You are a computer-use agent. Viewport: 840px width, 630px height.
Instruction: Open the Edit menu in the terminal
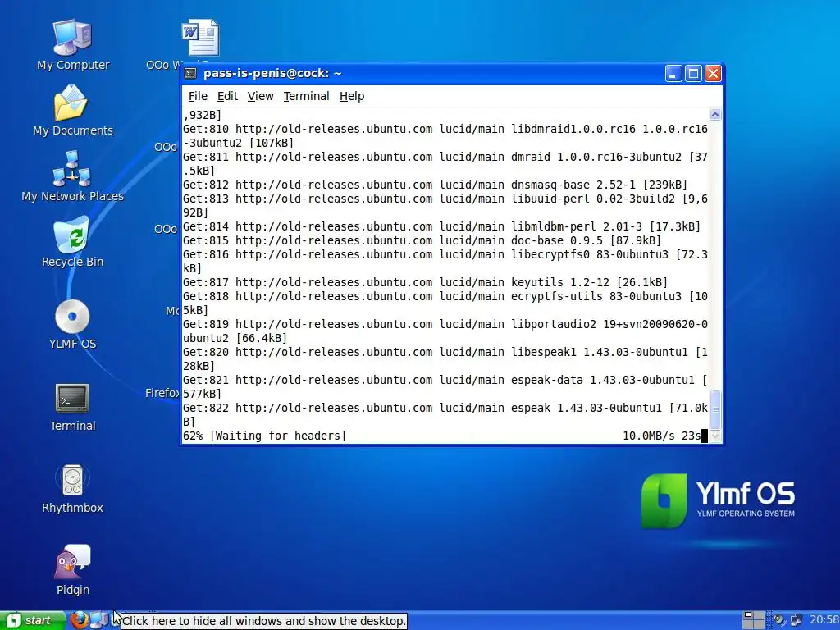tap(227, 96)
